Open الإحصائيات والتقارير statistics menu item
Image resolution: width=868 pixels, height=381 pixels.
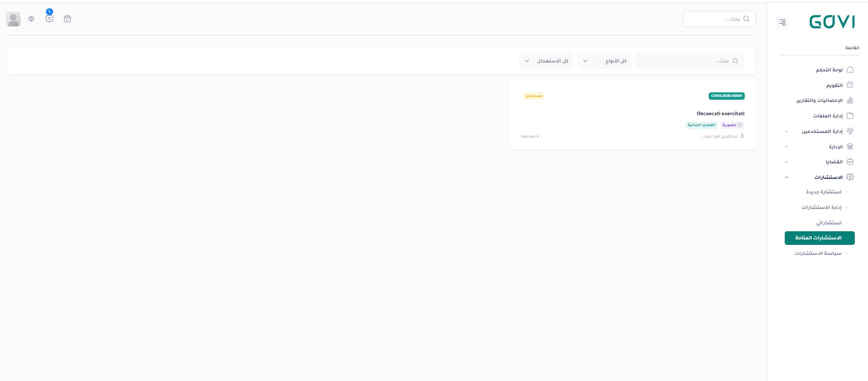tap(819, 101)
